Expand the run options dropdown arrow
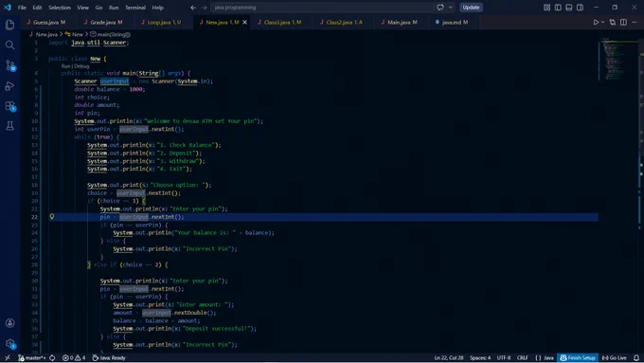The image size is (644, 363). (602, 22)
